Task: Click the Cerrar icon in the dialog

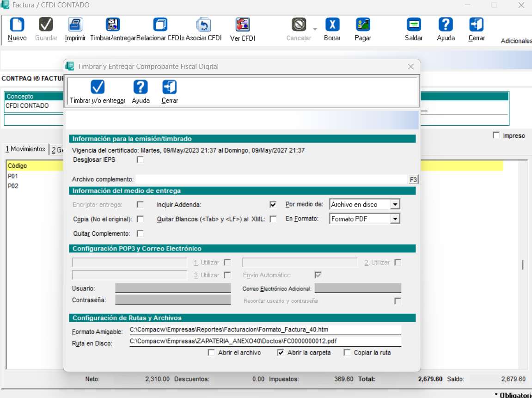Action: [169, 87]
